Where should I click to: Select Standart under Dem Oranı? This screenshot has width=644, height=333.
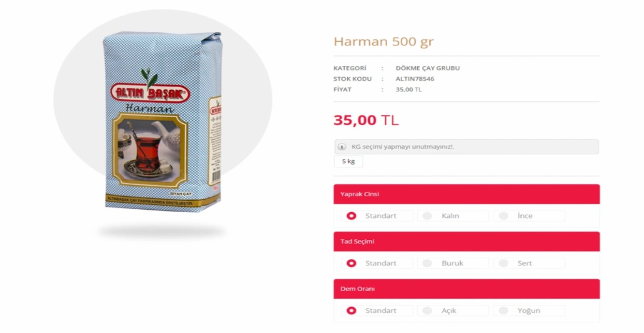377,310
